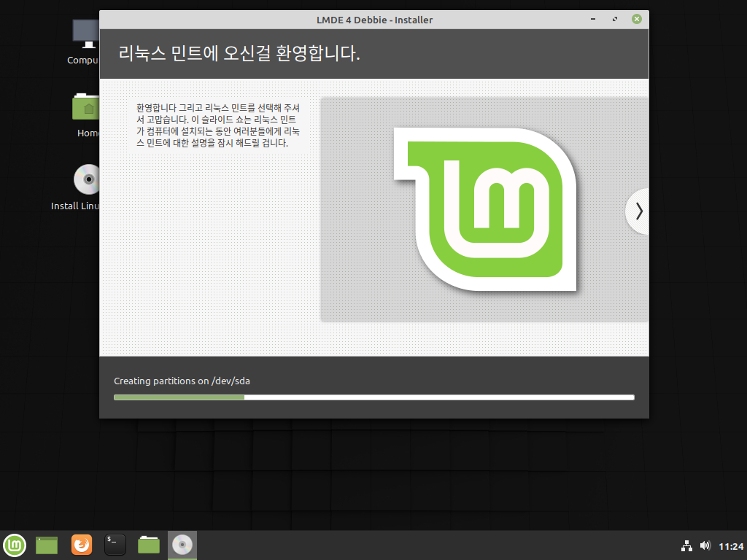Open the Terminal from the taskbar
This screenshot has width=747, height=560.
pos(115,545)
